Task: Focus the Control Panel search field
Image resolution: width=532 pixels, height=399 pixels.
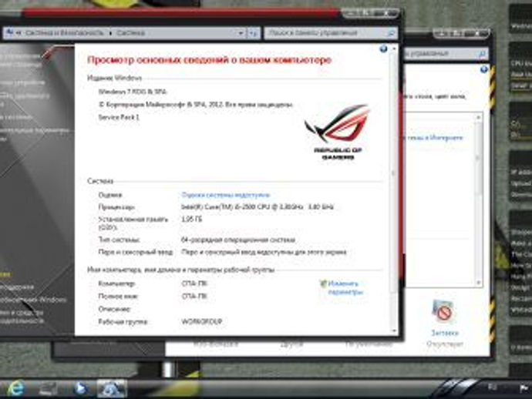Action: pyautogui.click(x=325, y=33)
